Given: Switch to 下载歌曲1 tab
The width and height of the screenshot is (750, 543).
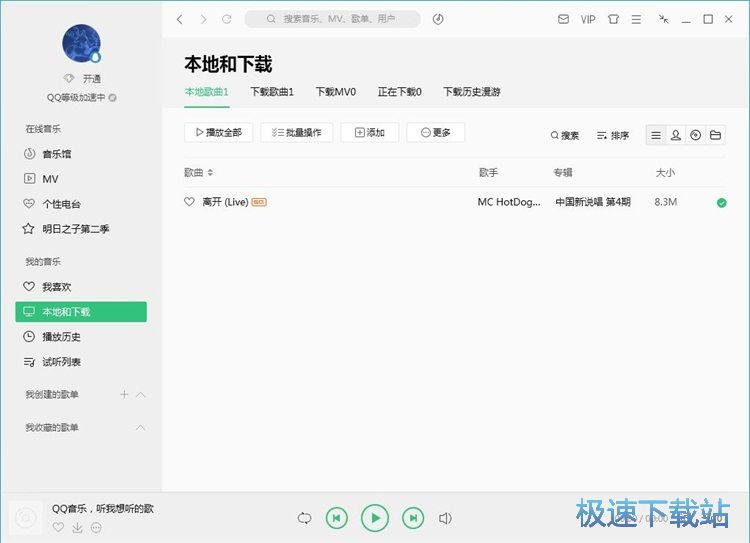Looking at the screenshot, I should point(272,92).
